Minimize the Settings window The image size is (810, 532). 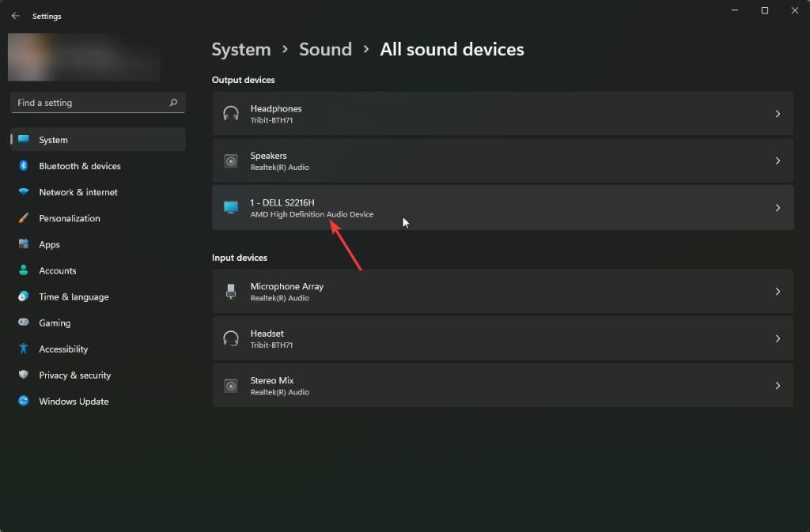click(735, 10)
